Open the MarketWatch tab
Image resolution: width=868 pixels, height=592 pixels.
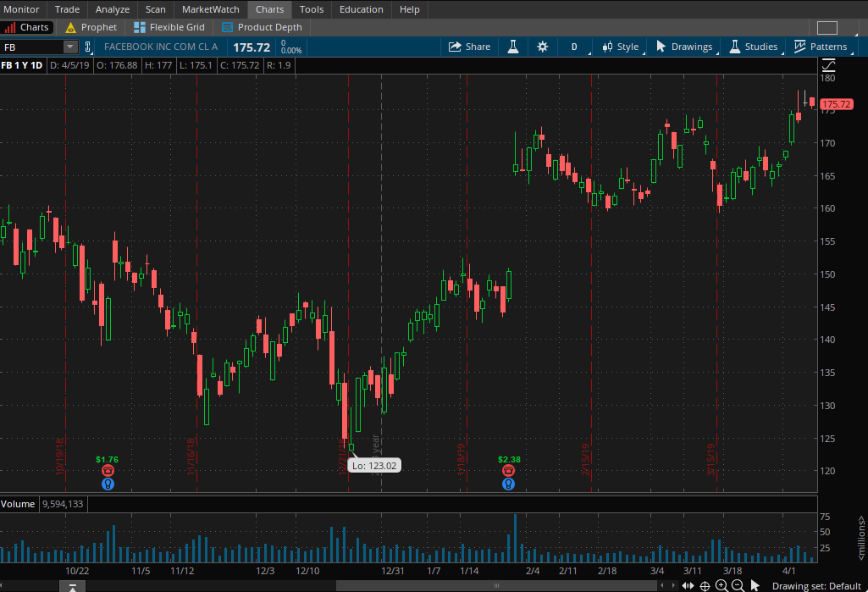coord(210,9)
